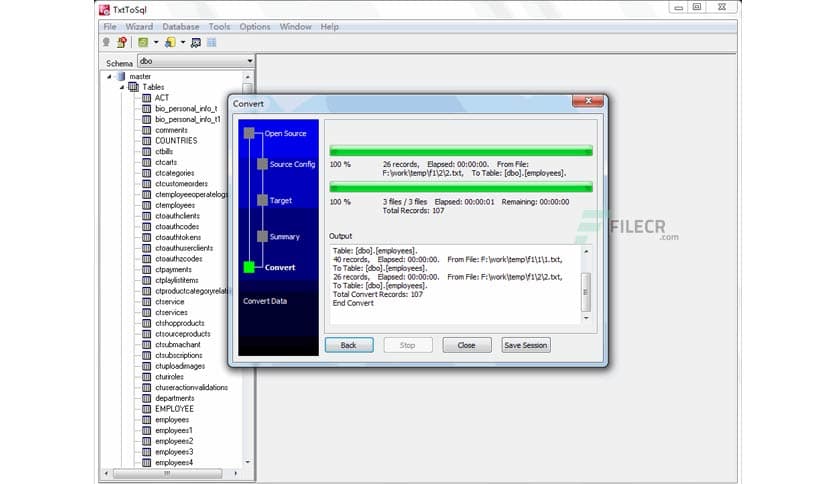Click the Close button in Convert dialog
The height and width of the screenshot is (484, 836).
[x=467, y=345]
